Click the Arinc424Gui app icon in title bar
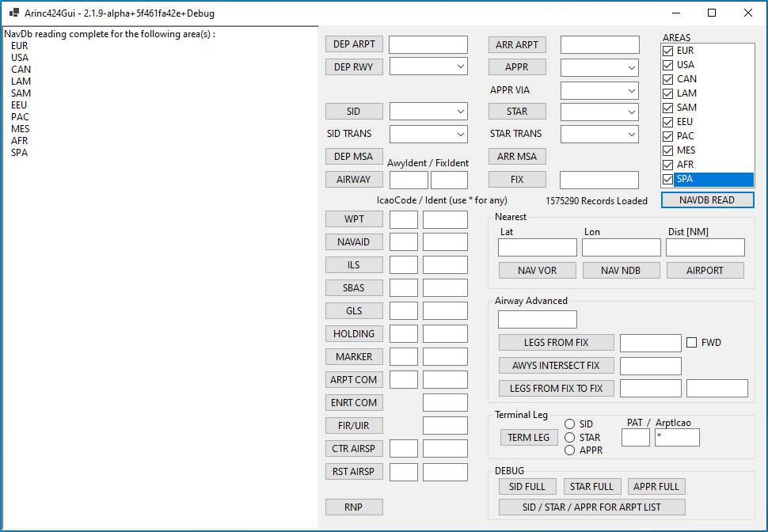The image size is (768, 532). (x=13, y=13)
